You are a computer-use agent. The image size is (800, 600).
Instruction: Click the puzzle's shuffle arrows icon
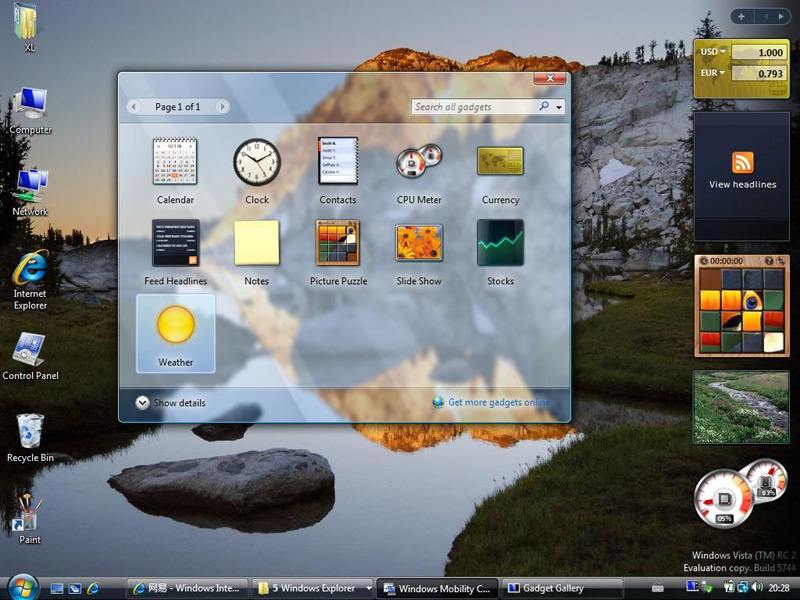780,261
